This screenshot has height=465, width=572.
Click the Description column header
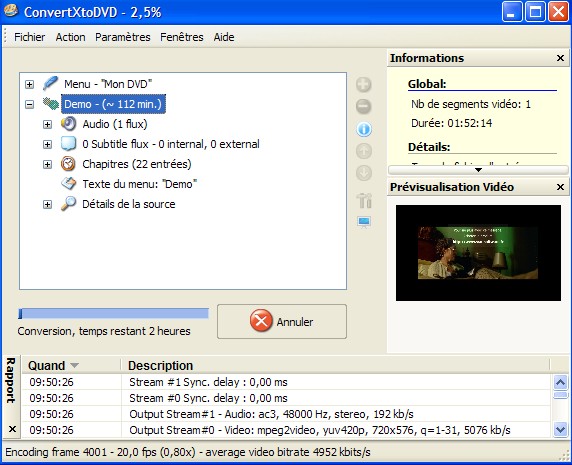click(335, 365)
